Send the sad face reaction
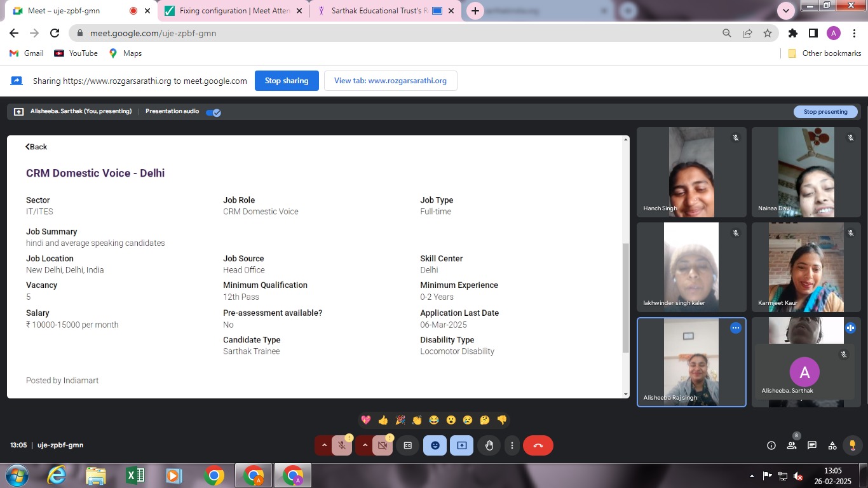Screen dimensions: 868x488 pos(468,420)
